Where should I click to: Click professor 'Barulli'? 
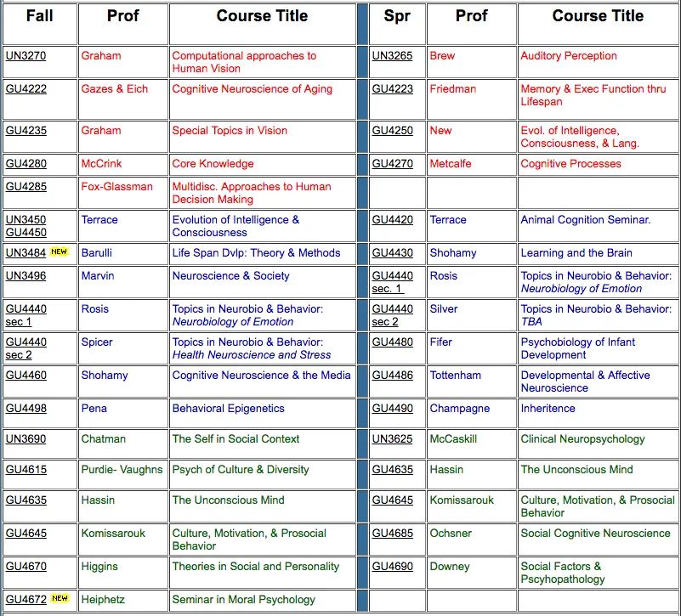(x=96, y=253)
